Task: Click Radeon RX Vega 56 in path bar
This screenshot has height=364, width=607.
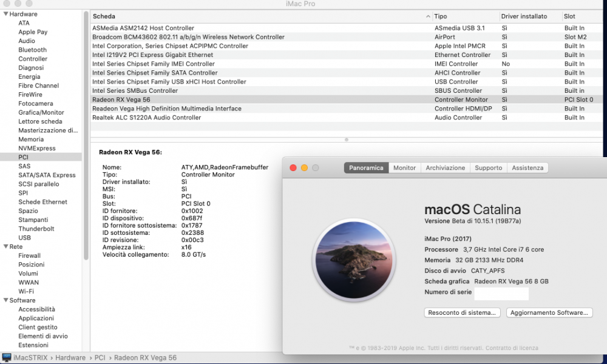Action: coord(145,357)
